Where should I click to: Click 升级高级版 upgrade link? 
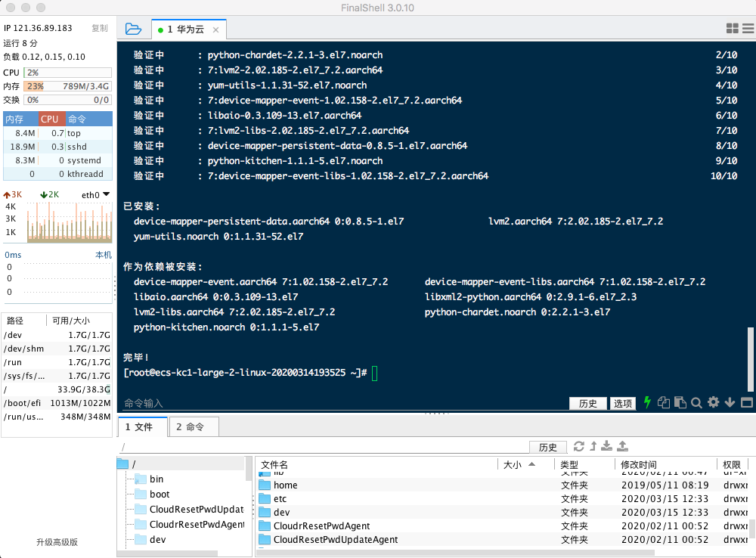click(57, 542)
